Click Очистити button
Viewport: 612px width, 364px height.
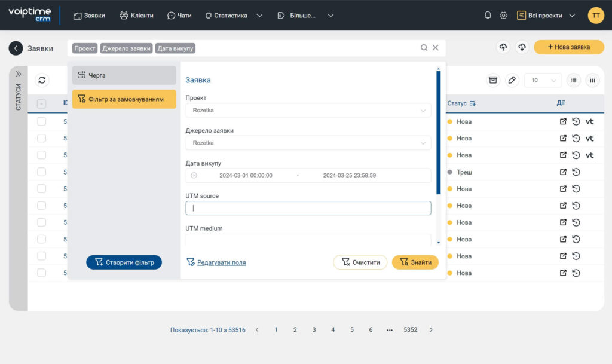[360, 262]
